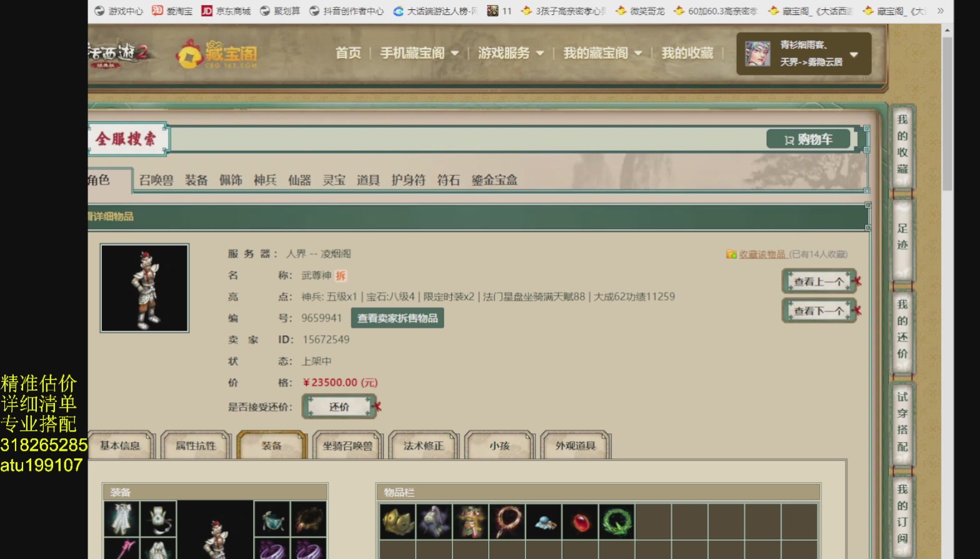Screen dimensions: 980x559
Task: Click the 拆 badge beside 武尊神
Action: [x=341, y=276]
